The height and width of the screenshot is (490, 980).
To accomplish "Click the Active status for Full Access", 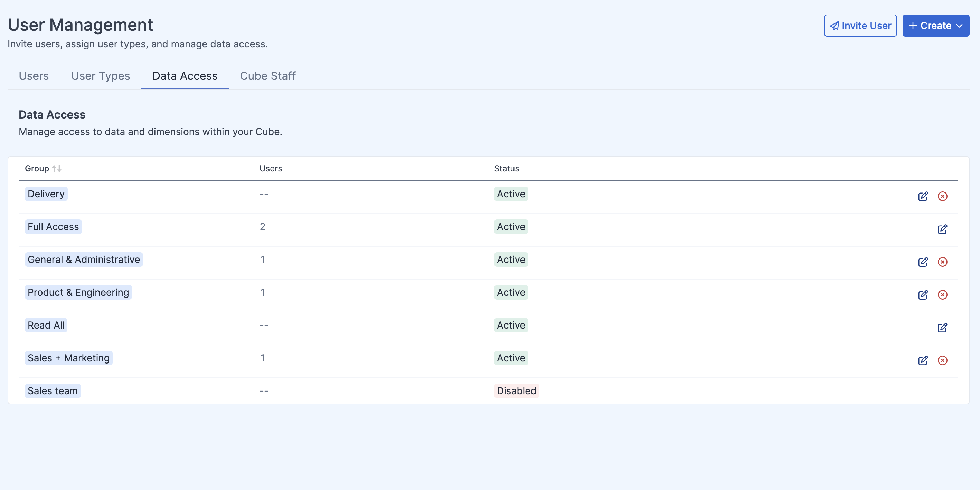I will point(511,227).
